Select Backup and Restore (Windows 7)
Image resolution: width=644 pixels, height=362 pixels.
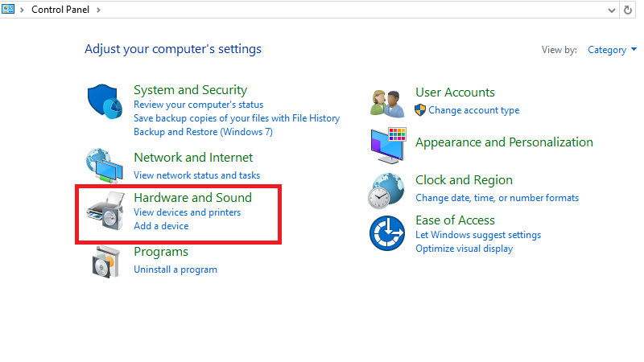(203, 131)
